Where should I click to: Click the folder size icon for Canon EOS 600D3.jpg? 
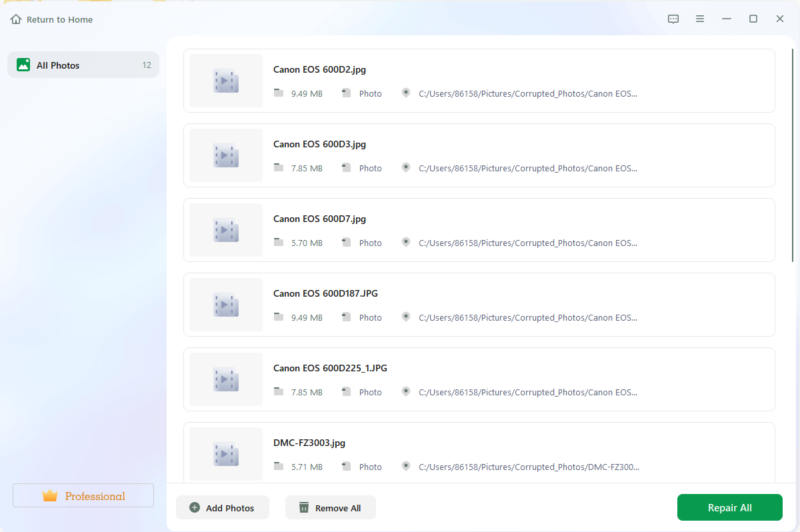pyautogui.click(x=279, y=168)
